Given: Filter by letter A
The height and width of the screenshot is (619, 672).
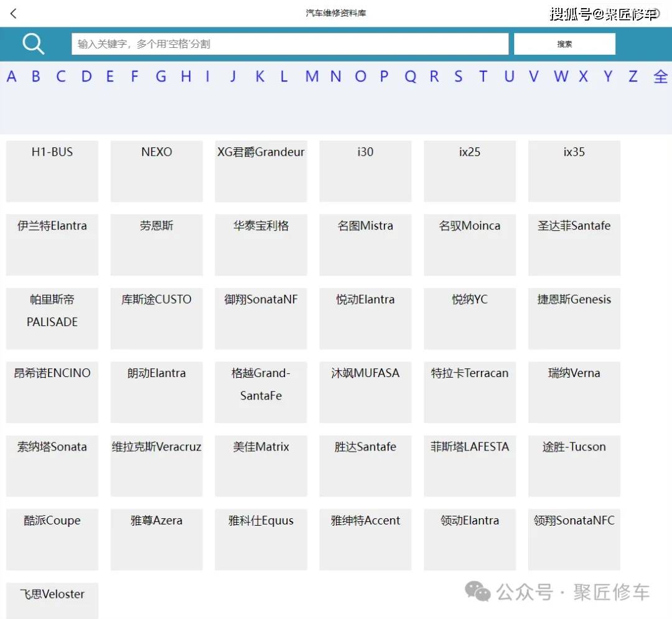Looking at the screenshot, I should point(12,77).
